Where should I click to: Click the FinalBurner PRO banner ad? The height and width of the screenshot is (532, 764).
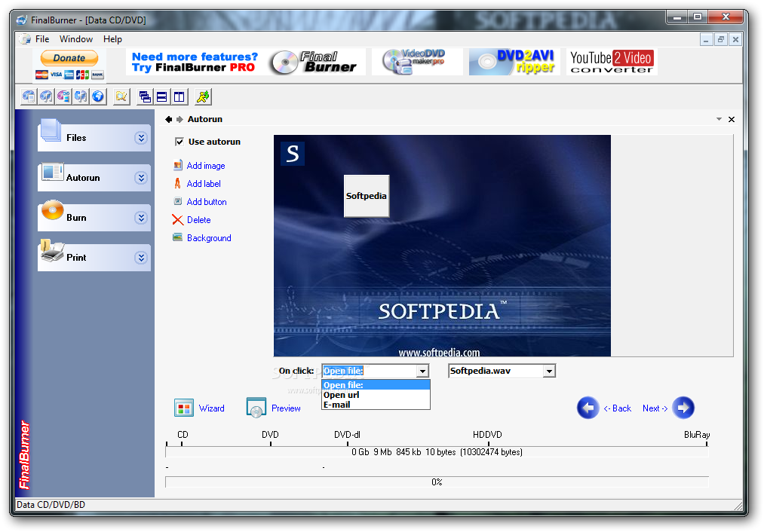246,62
